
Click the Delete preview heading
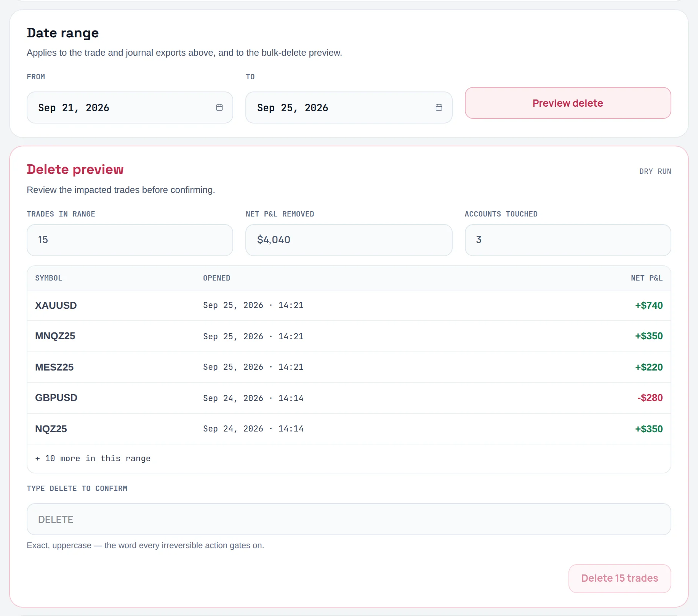pos(75,169)
